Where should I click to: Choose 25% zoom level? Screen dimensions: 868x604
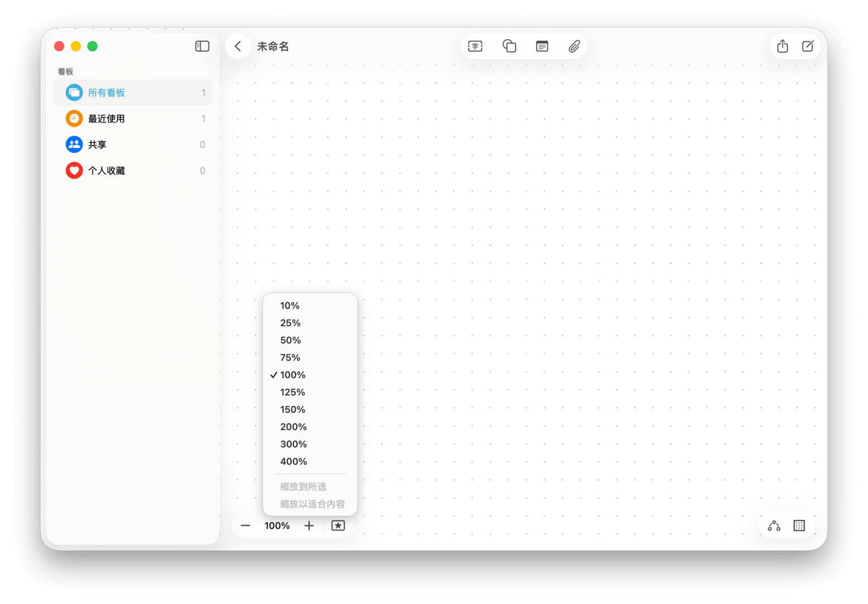point(310,323)
